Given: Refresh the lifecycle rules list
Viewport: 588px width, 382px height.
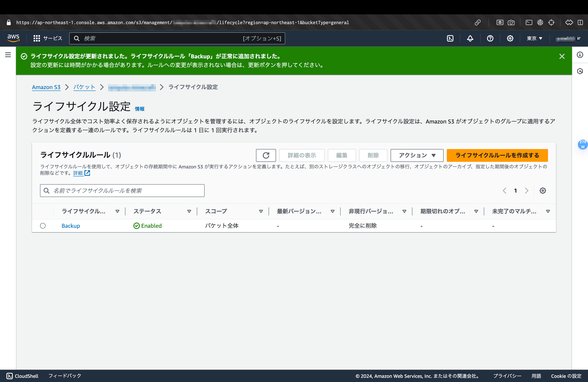Looking at the screenshot, I should pos(266,155).
